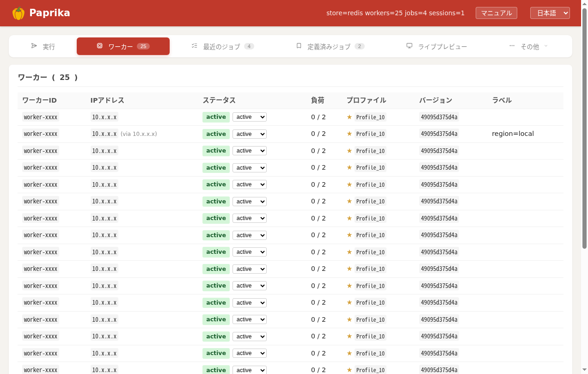Open the マニュアル button
This screenshot has width=588, height=374.
[x=496, y=13]
